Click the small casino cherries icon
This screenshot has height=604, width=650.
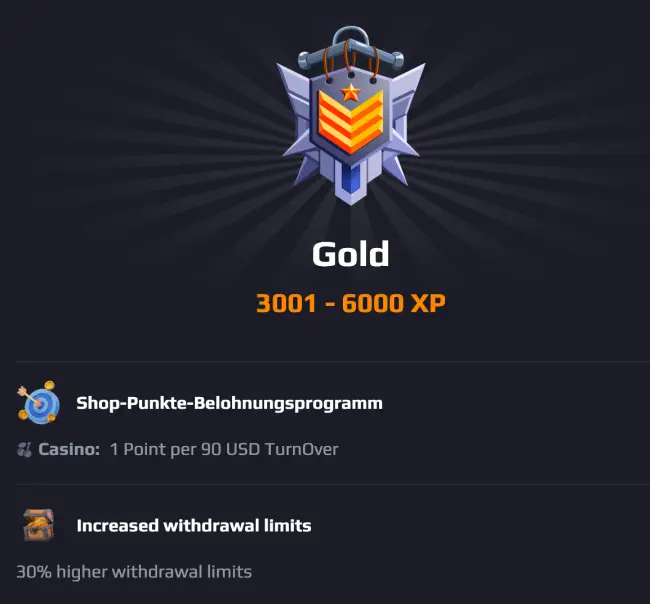pyautogui.click(x=24, y=450)
